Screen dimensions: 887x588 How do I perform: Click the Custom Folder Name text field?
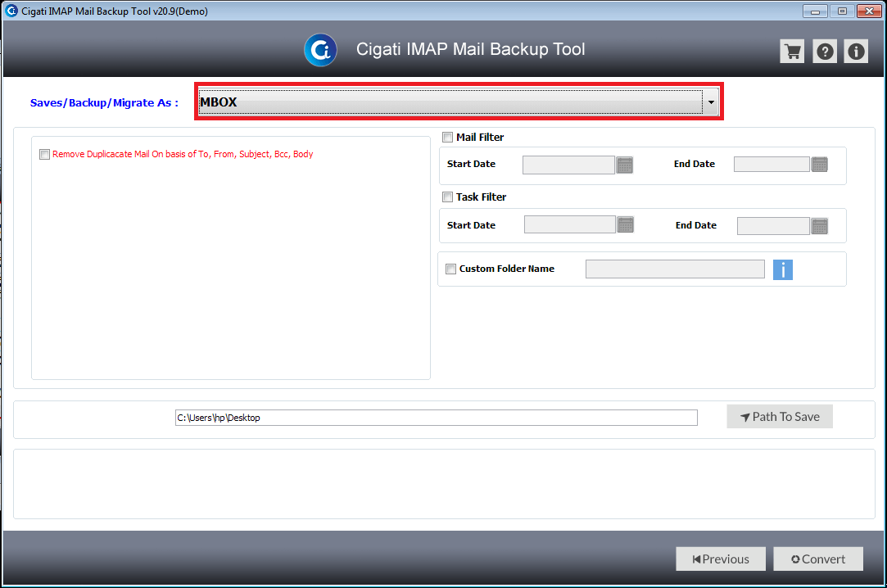[675, 269]
